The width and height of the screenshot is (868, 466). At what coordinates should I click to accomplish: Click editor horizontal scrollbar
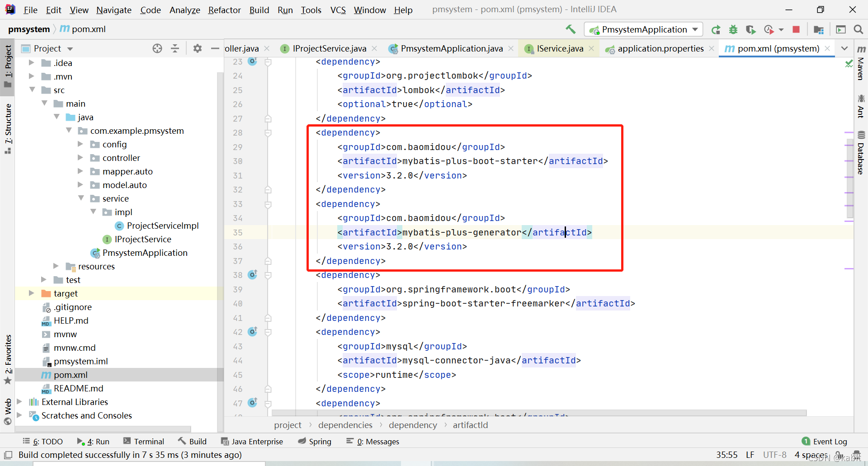tap(539, 413)
